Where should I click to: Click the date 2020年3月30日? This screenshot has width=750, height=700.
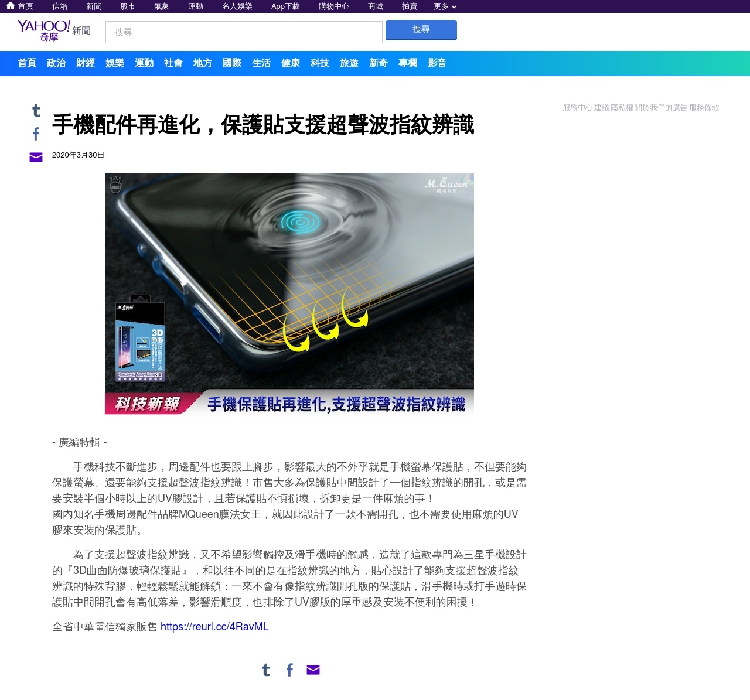pyautogui.click(x=79, y=155)
